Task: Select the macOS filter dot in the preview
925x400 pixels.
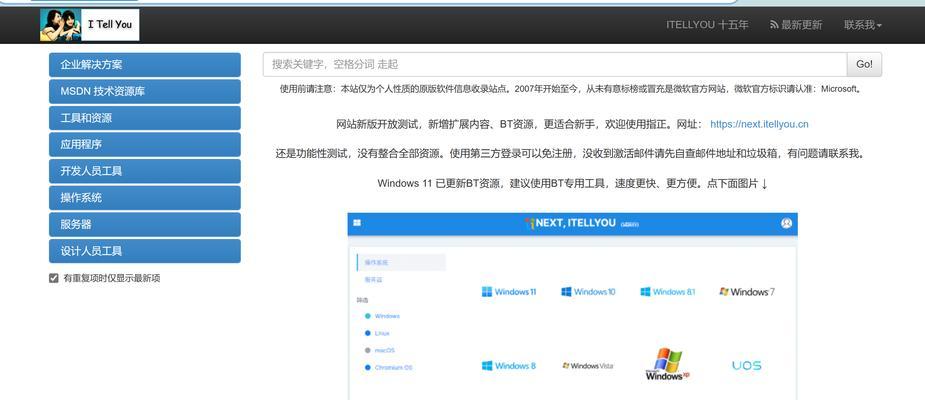Action: pyautogui.click(x=368, y=350)
